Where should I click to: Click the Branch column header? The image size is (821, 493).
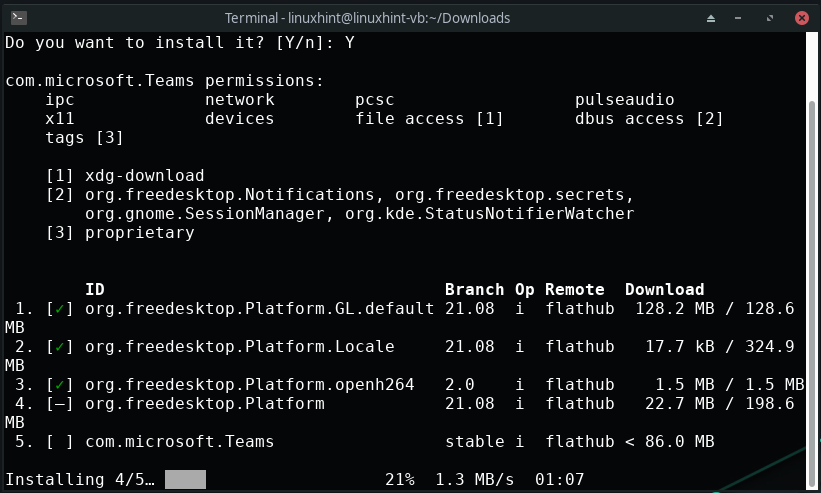point(474,289)
